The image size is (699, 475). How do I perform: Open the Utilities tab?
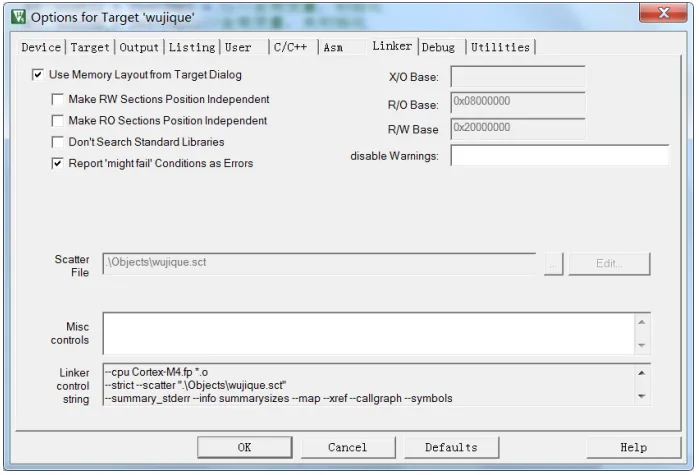[x=500, y=47]
